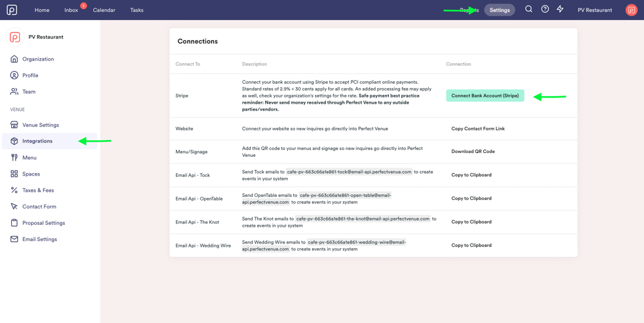Click the Connection column header
The height and width of the screenshot is (323, 644).
[459, 64]
